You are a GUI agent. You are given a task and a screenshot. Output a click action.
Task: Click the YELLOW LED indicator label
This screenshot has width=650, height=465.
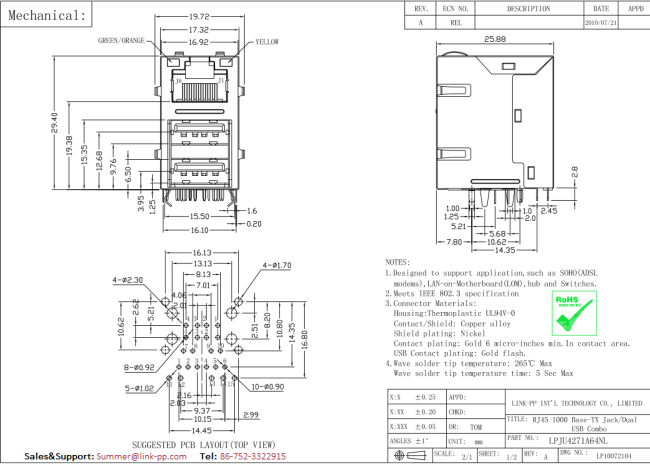pyautogui.click(x=267, y=42)
